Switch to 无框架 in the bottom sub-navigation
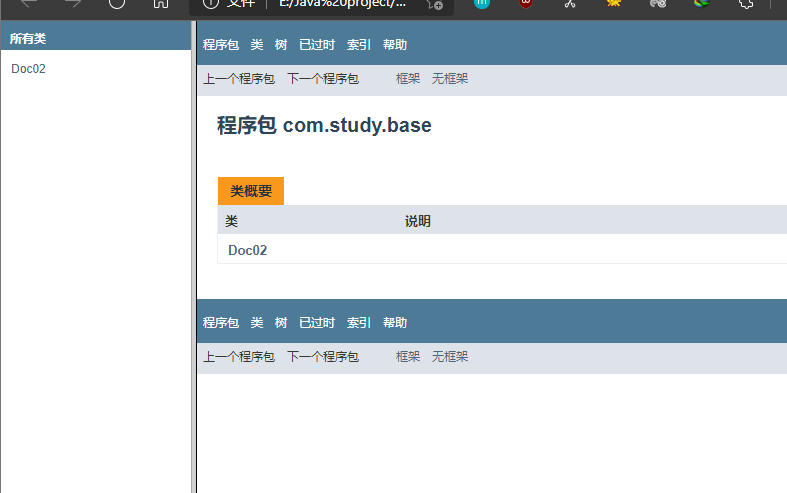This screenshot has height=493, width=787. point(450,356)
